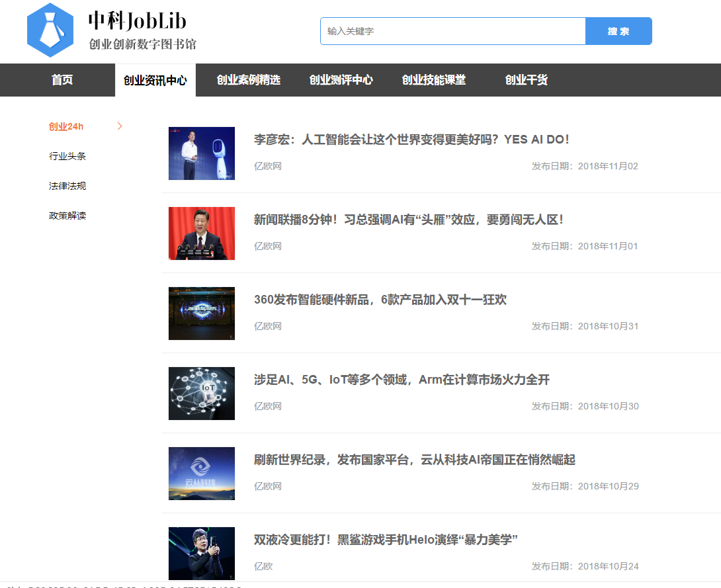This screenshot has height=588, width=721.
Task: Select the 创业资讯中心 navigation tab
Action: [155, 81]
